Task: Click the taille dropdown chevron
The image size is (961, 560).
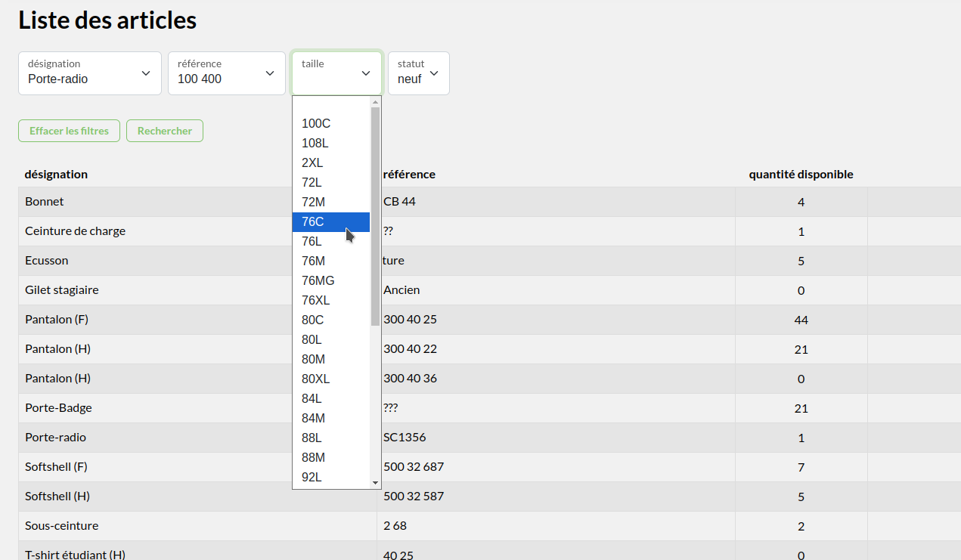Action: pos(366,73)
